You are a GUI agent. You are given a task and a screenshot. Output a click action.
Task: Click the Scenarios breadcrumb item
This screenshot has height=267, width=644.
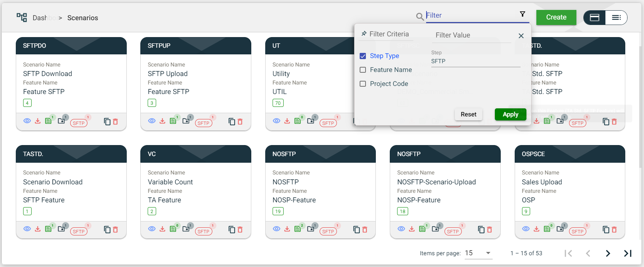(x=83, y=18)
